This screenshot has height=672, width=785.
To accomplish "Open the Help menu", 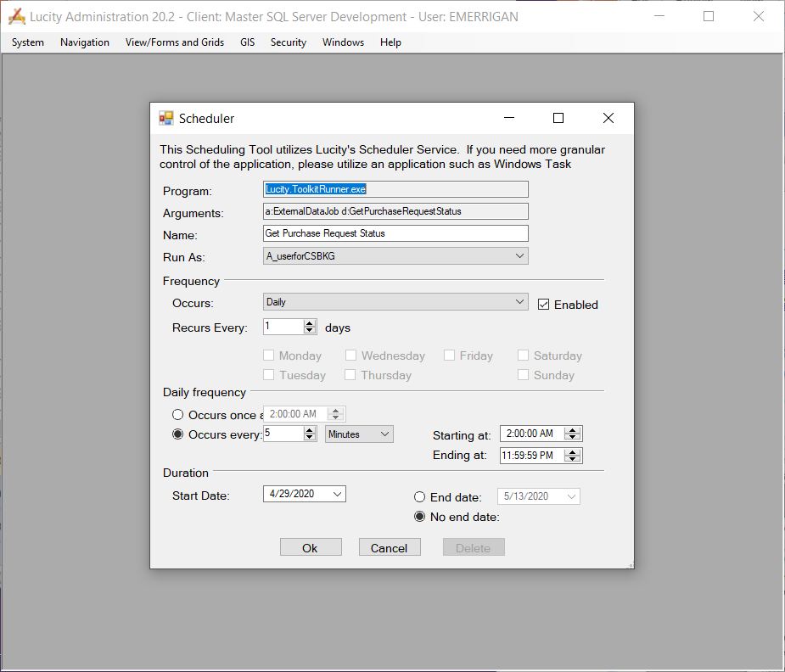I will (x=390, y=42).
